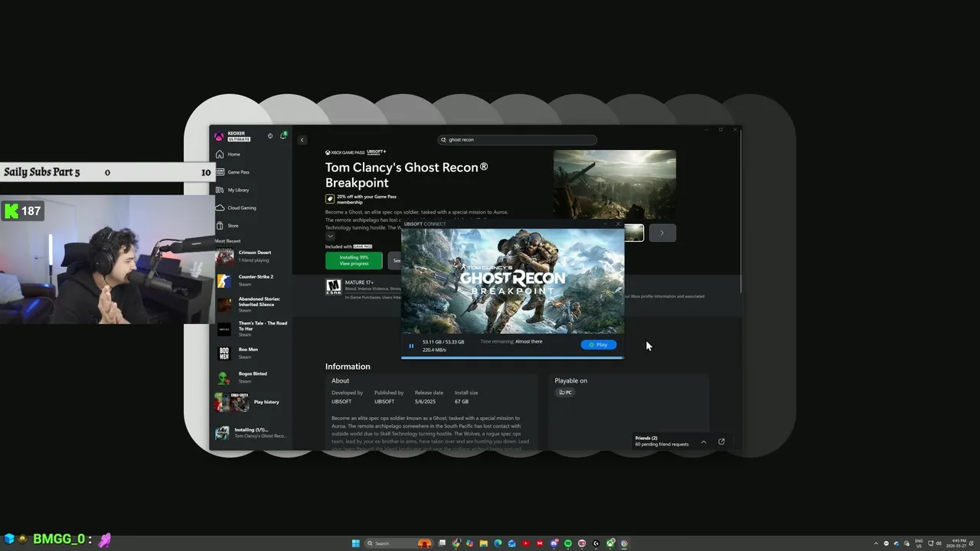Screen dimensions: 980x551
Task: Expand the Friends panel chevron
Action: (x=704, y=442)
